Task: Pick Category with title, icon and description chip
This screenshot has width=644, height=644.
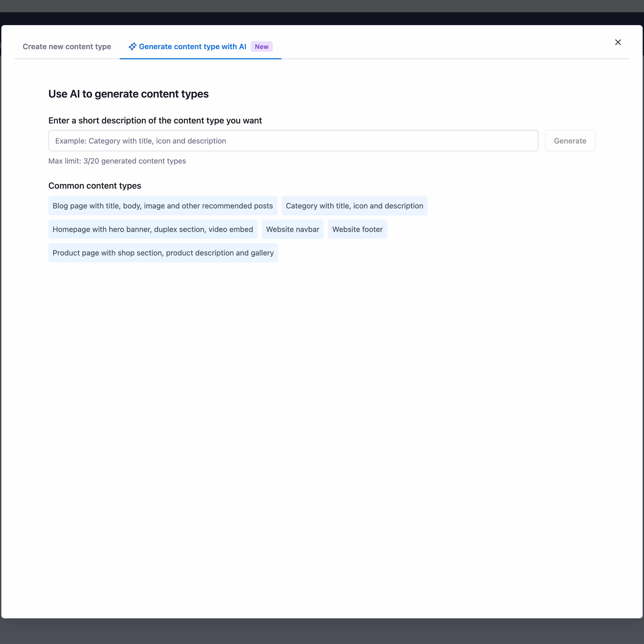Action: coord(354,206)
